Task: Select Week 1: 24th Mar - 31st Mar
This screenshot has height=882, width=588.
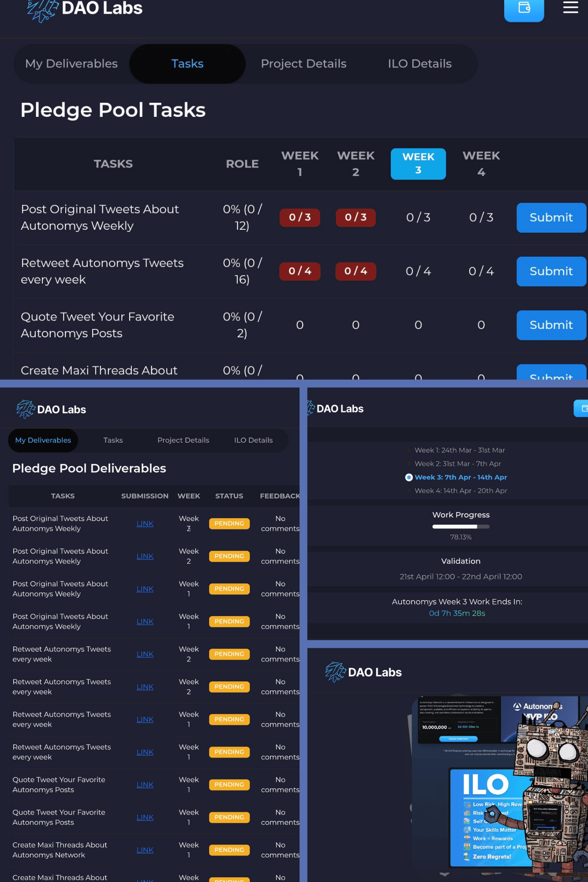Action: 460,450
